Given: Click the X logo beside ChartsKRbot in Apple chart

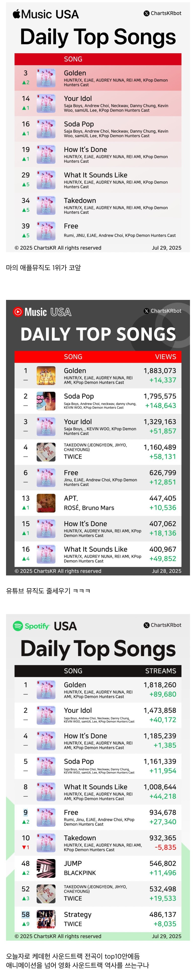Looking at the screenshot, I should (x=146, y=13).
